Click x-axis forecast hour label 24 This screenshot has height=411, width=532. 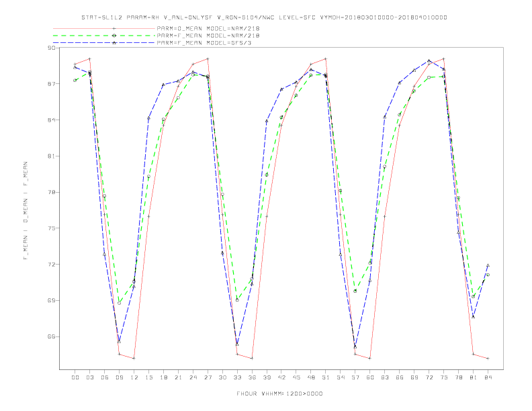click(x=193, y=377)
